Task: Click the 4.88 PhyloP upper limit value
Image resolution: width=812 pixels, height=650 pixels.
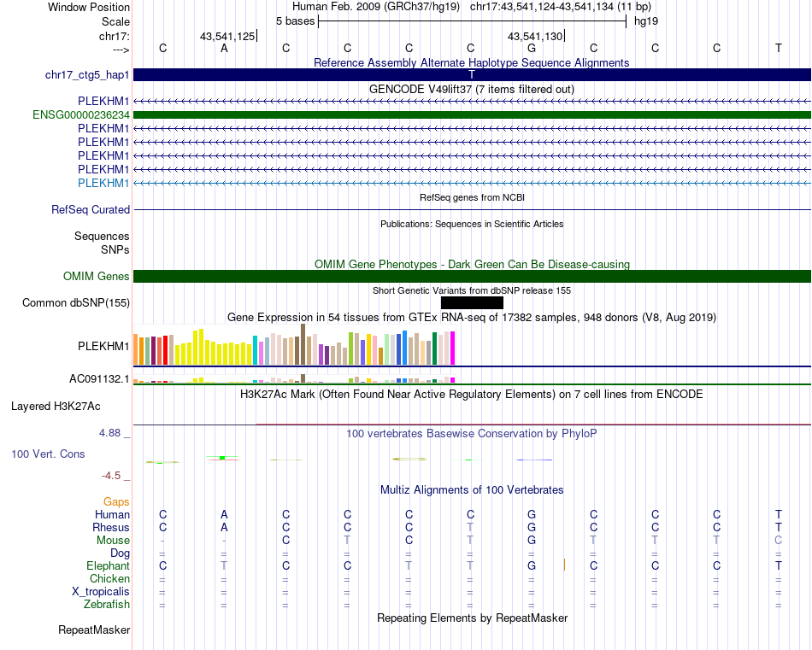Action: pos(109,433)
